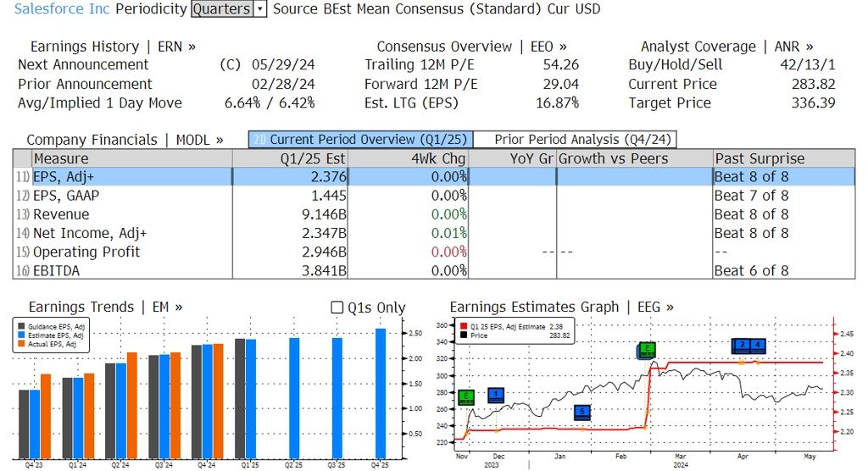The image size is (868, 471).
Task: Click the 2.376 EPS Adj estimate cell
Action: click(290, 176)
